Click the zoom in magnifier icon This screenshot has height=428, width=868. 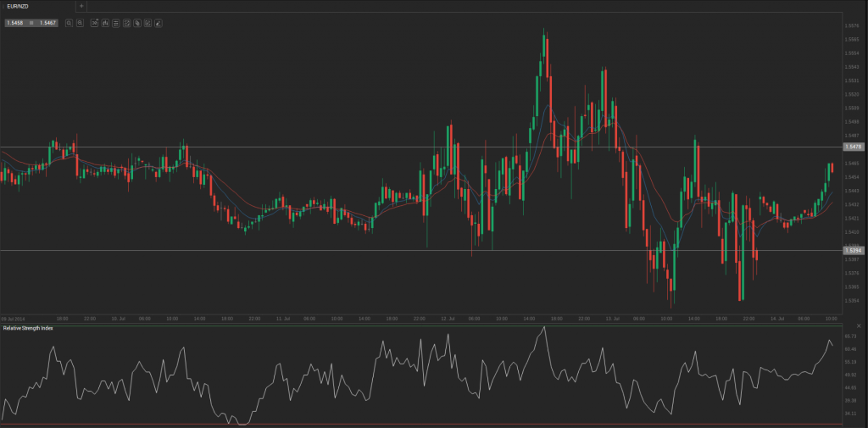pyautogui.click(x=70, y=23)
